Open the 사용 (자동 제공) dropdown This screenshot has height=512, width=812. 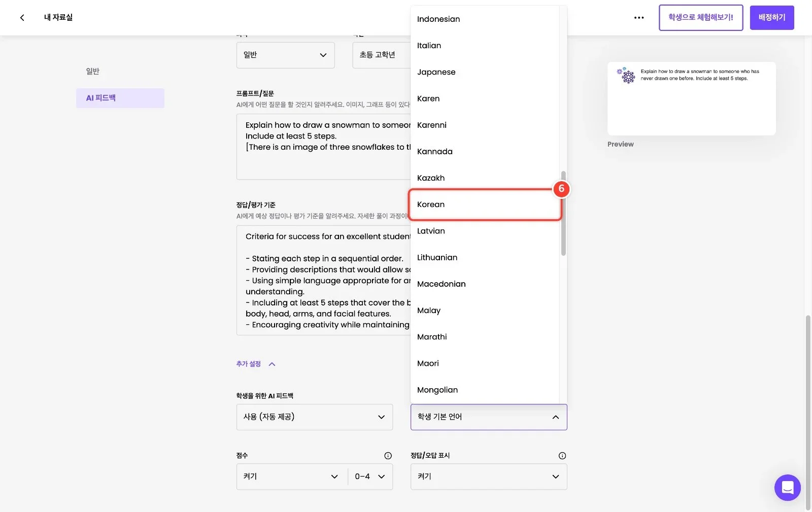click(x=315, y=417)
